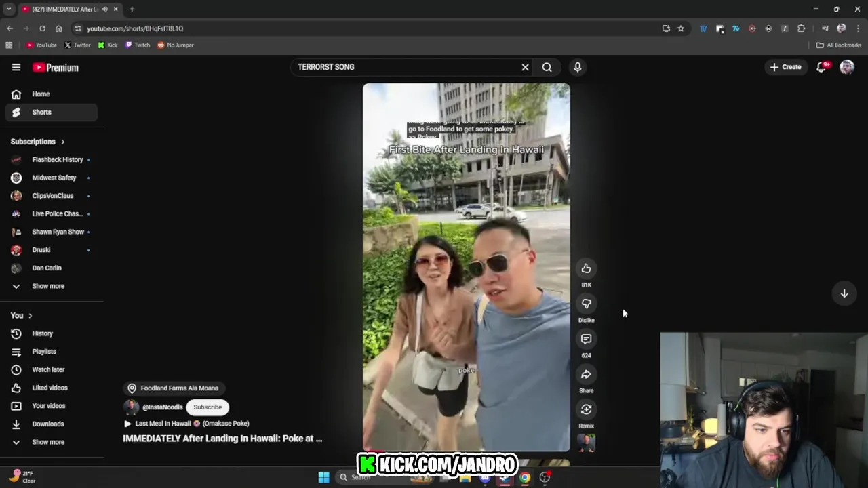Subscribe to @InstaNoodls
Viewport: 868px width, 488px height.
(208, 407)
